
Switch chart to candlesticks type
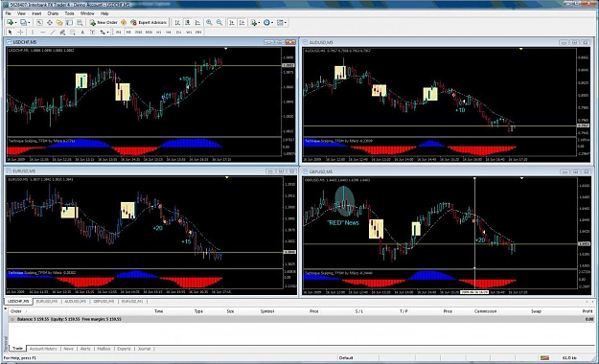(x=188, y=23)
